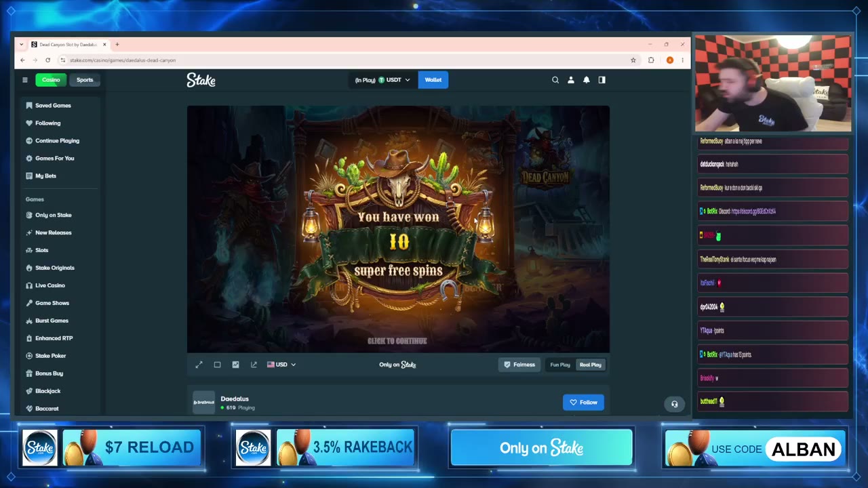Screen dimensions: 868x488
Task: Open the notifications bell
Action: tap(587, 80)
